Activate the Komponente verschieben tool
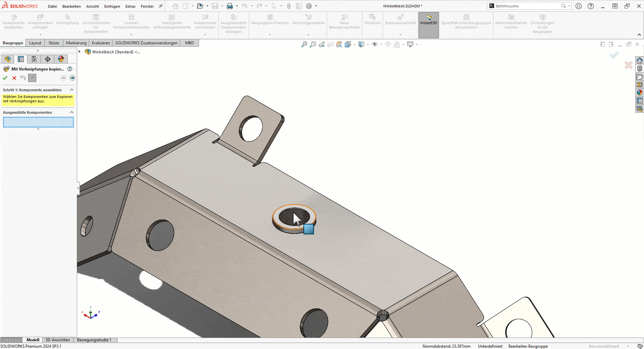Viewport: 644px width, 349px height. [x=205, y=20]
